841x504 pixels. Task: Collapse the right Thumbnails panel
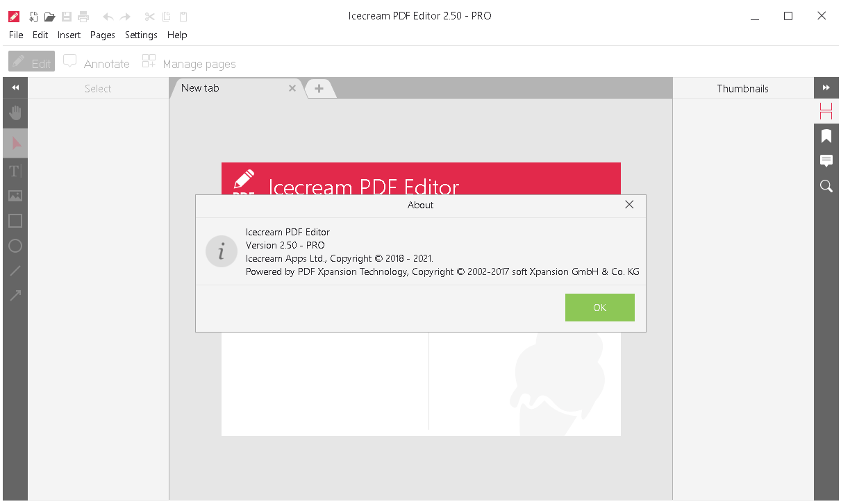tap(826, 88)
